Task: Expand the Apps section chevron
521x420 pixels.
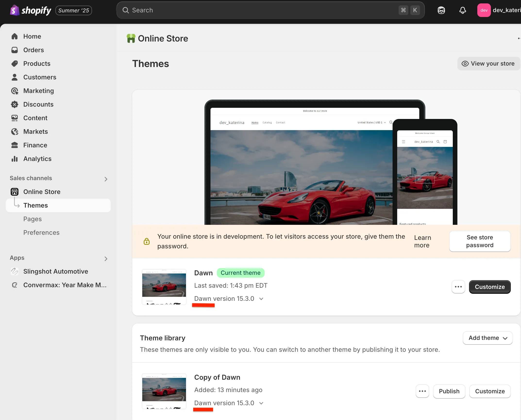Action: (x=106, y=259)
